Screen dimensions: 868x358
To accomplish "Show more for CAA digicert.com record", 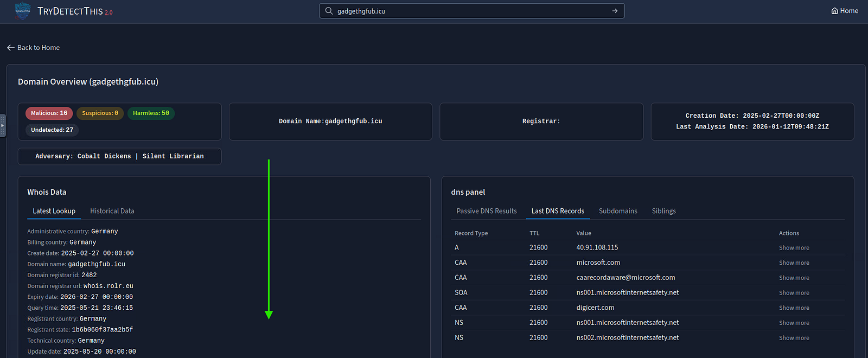I will 794,308.
